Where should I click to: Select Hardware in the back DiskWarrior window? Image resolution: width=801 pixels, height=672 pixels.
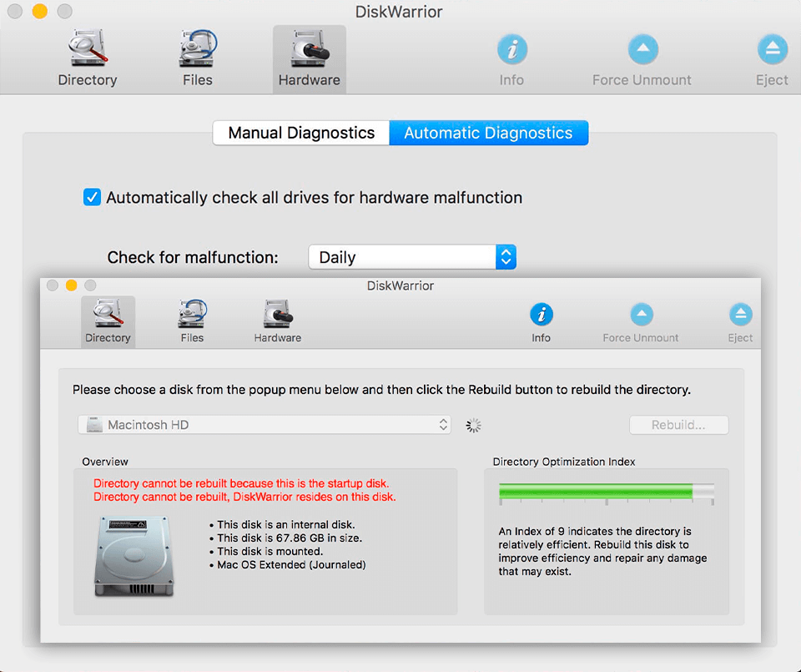(x=309, y=58)
